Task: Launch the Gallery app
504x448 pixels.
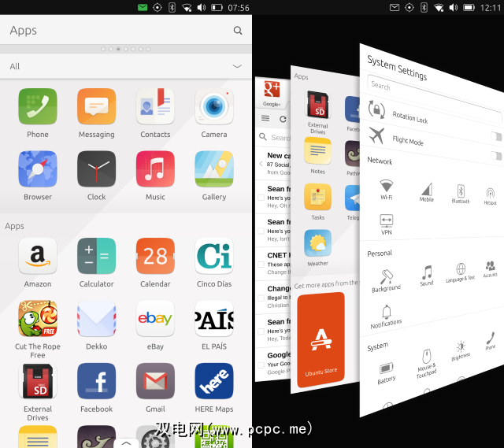Action: pos(214,168)
